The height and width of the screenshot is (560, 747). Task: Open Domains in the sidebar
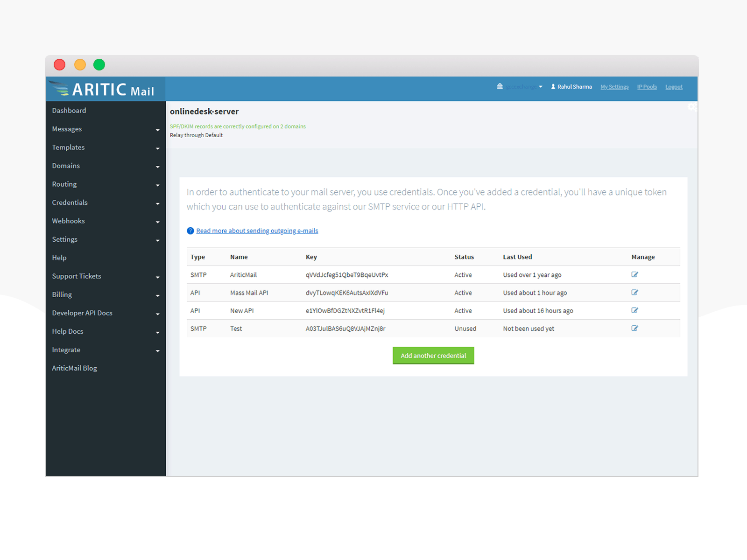(66, 166)
